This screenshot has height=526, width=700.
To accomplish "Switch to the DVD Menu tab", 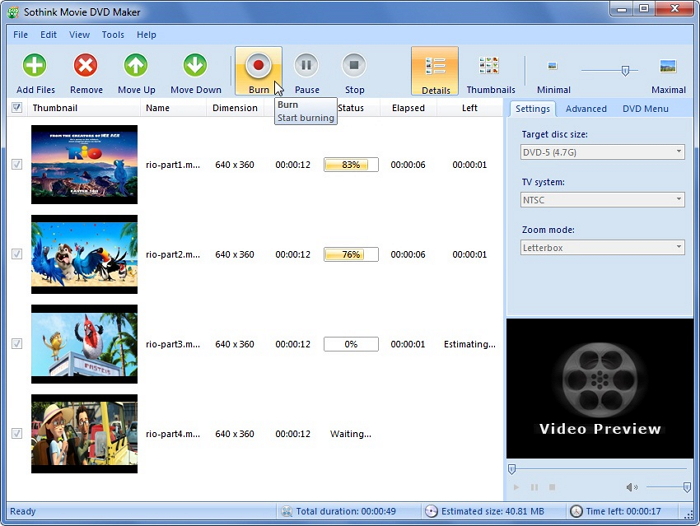I will 645,108.
